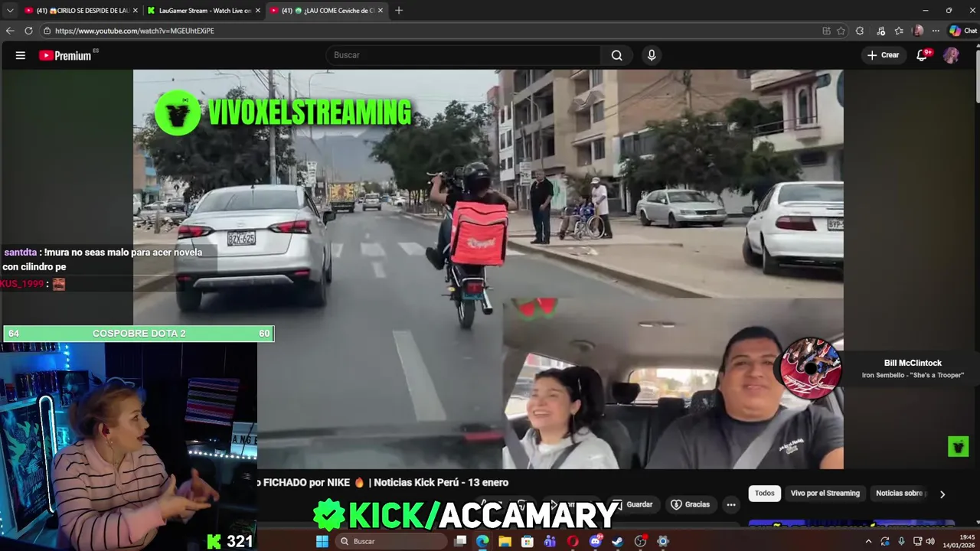Close the LauGamer Stream tab
980x551 pixels.
click(258, 11)
